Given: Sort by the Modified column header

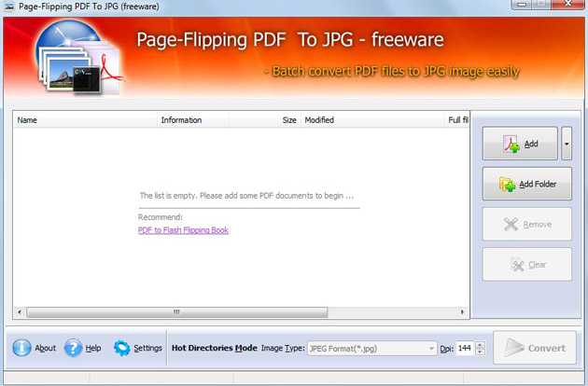Looking at the screenshot, I should point(372,120).
